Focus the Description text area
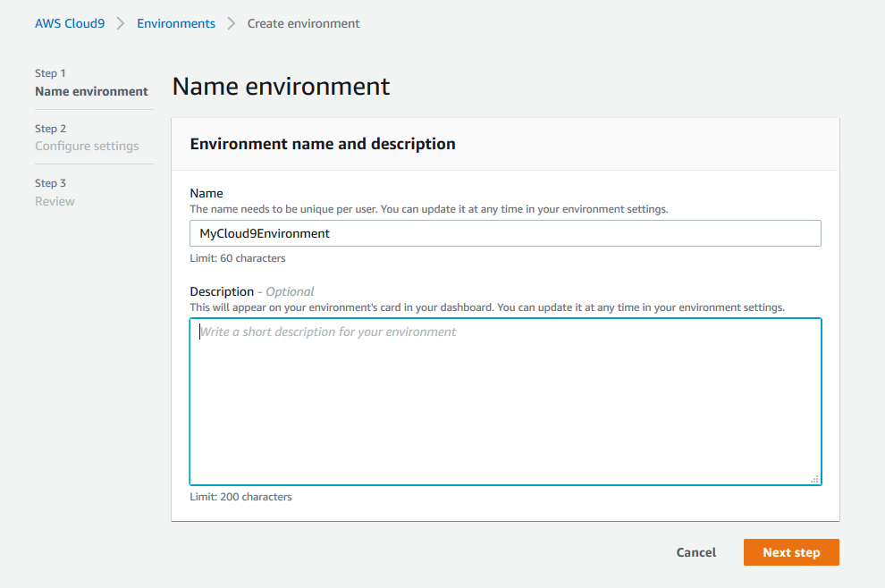Image resolution: width=885 pixels, height=588 pixels. (x=505, y=401)
